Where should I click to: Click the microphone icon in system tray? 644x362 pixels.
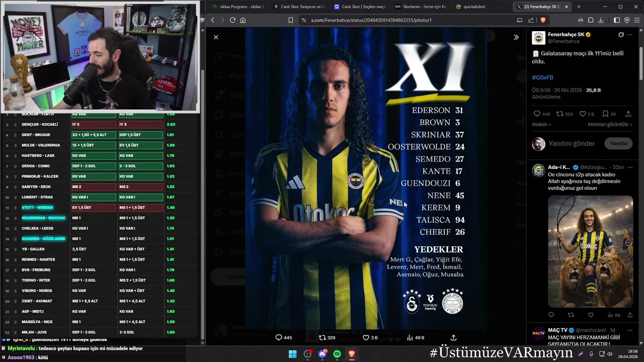(591, 354)
